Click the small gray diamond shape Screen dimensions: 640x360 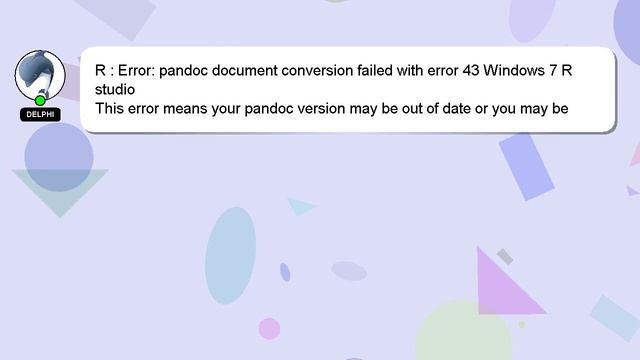505,257
